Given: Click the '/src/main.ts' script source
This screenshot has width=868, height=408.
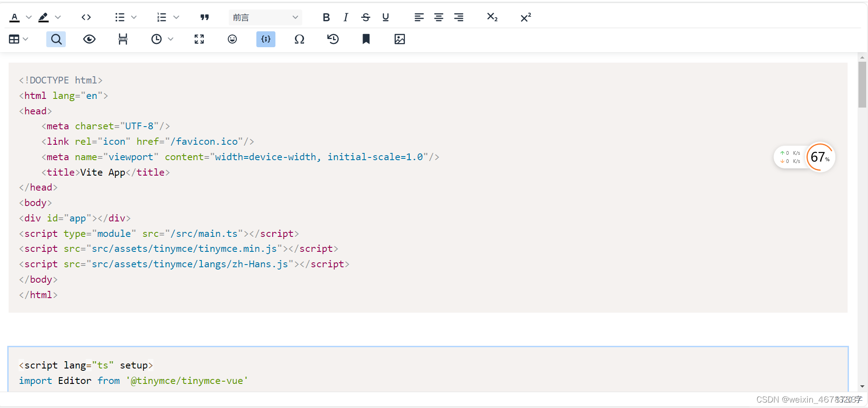Looking at the screenshot, I should [204, 234].
